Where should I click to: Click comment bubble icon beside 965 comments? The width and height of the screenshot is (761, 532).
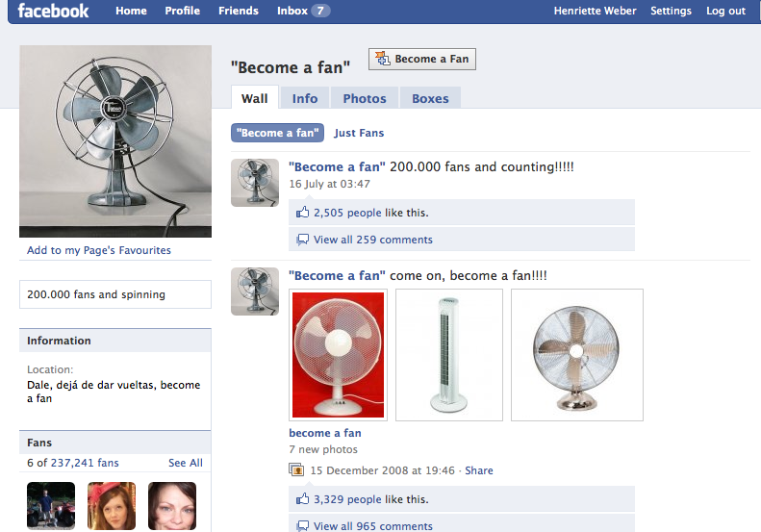tap(302, 525)
